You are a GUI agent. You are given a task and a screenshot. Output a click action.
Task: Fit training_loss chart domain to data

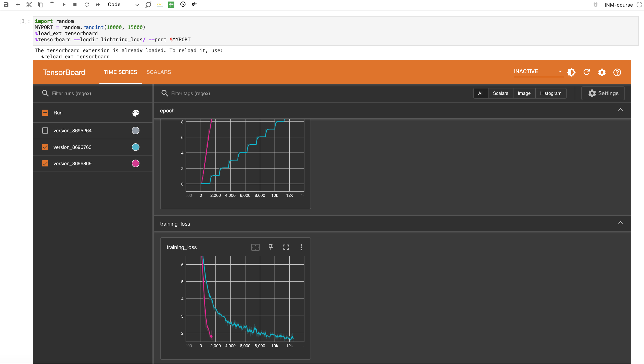pyautogui.click(x=255, y=247)
